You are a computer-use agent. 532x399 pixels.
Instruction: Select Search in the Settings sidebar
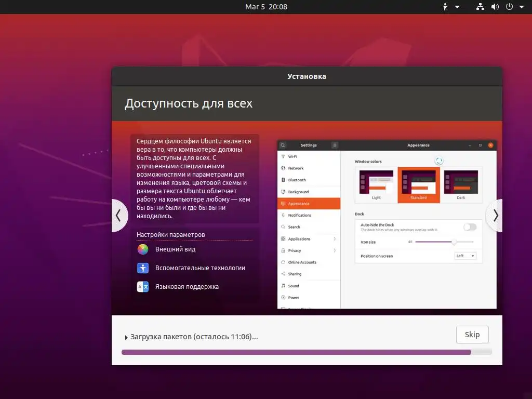click(x=309, y=227)
